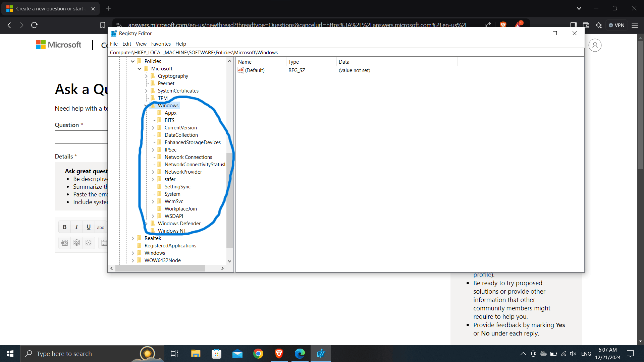Toggle Italic in the question editor

pos(76,227)
